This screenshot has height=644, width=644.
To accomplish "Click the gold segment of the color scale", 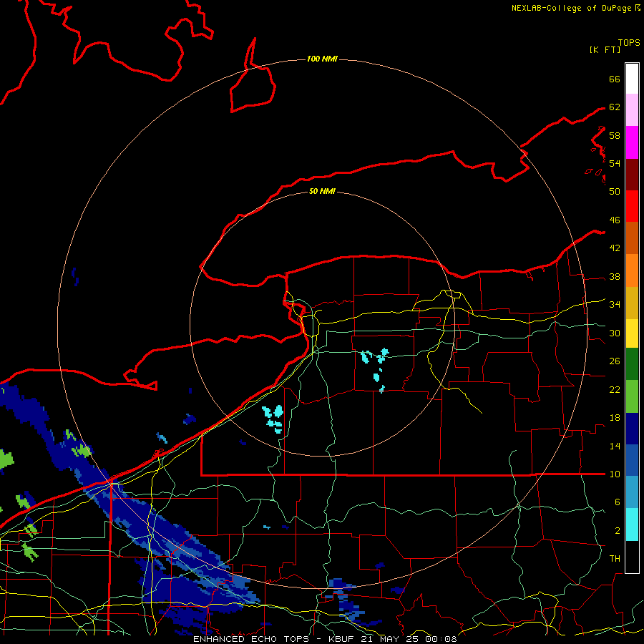I will [x=632, y=303].
